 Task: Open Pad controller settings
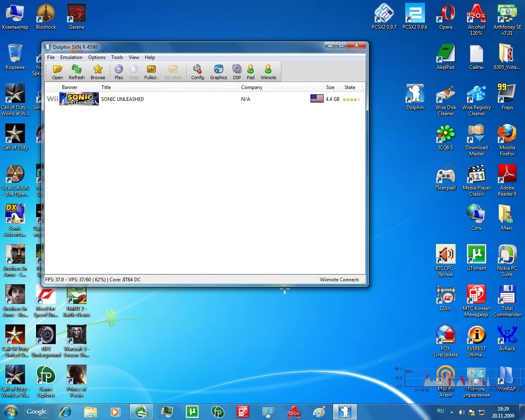pyautogui.click(x=251, y=72)
